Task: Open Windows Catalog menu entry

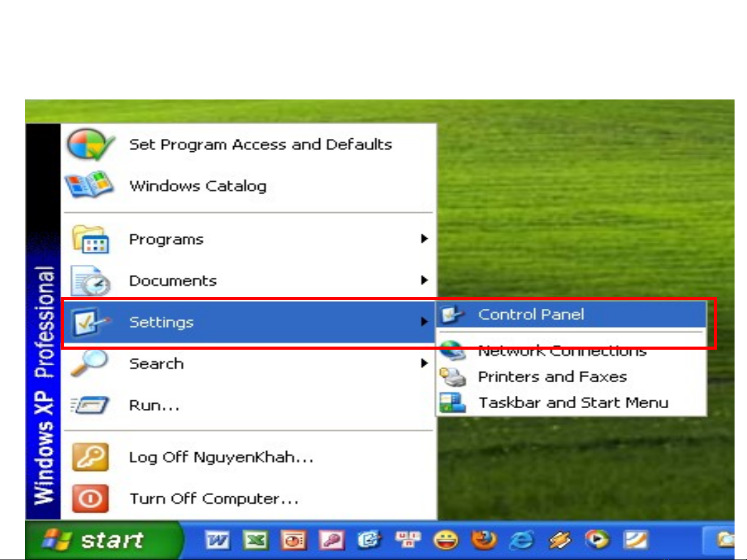Action: coord(249,186)
